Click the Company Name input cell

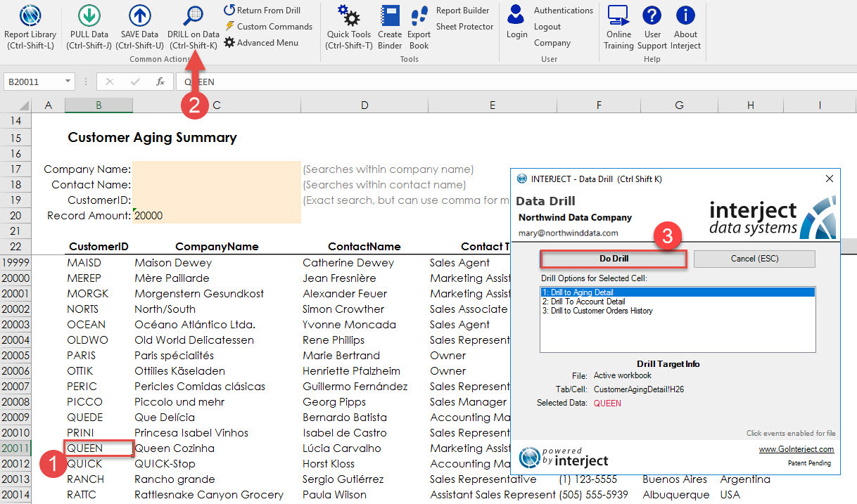(217, 169)
